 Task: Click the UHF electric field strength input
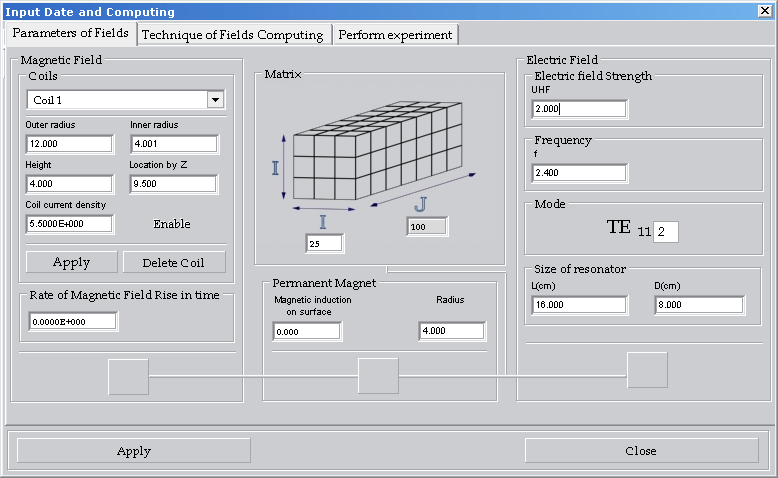(x=579, y=109)
